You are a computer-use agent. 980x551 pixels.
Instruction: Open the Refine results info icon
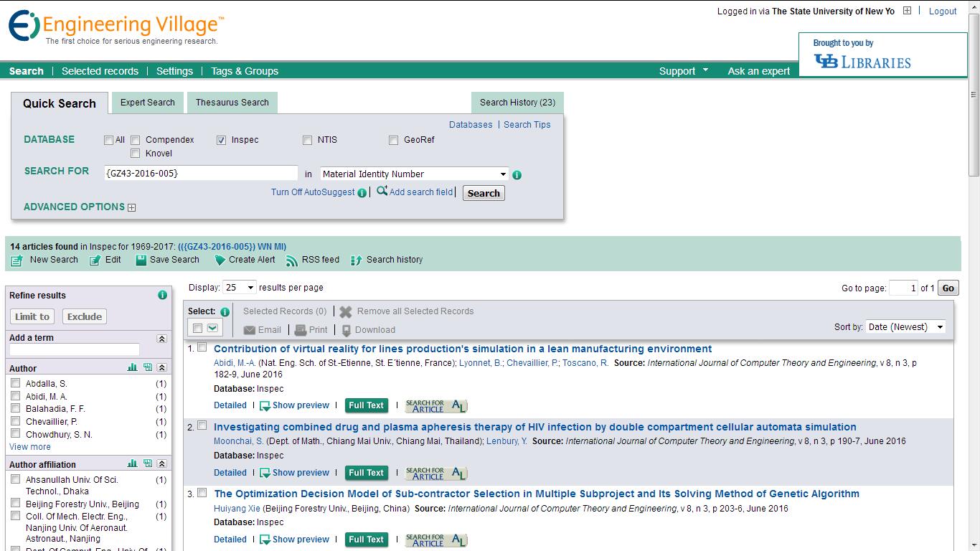tap(162, 295)
